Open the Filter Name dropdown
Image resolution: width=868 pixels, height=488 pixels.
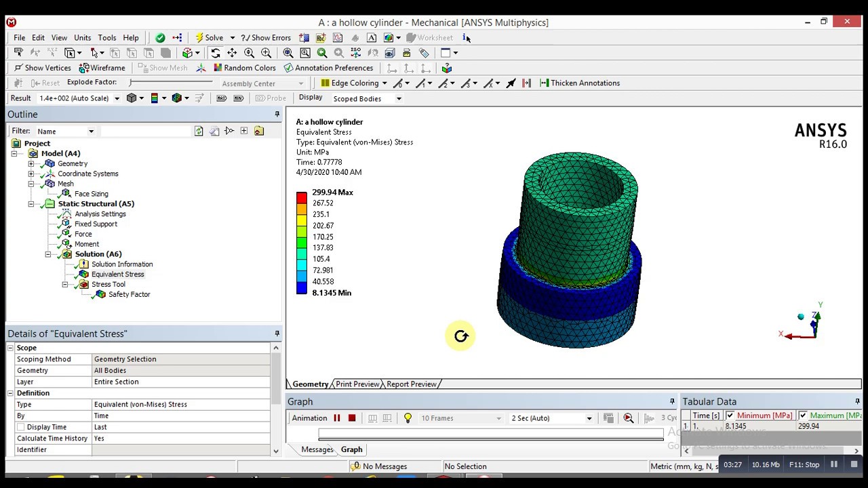pos(91,131)
